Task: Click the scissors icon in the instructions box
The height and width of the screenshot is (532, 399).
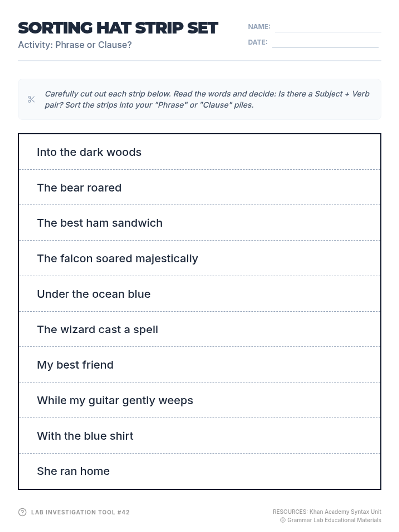Action: point(31,99)
